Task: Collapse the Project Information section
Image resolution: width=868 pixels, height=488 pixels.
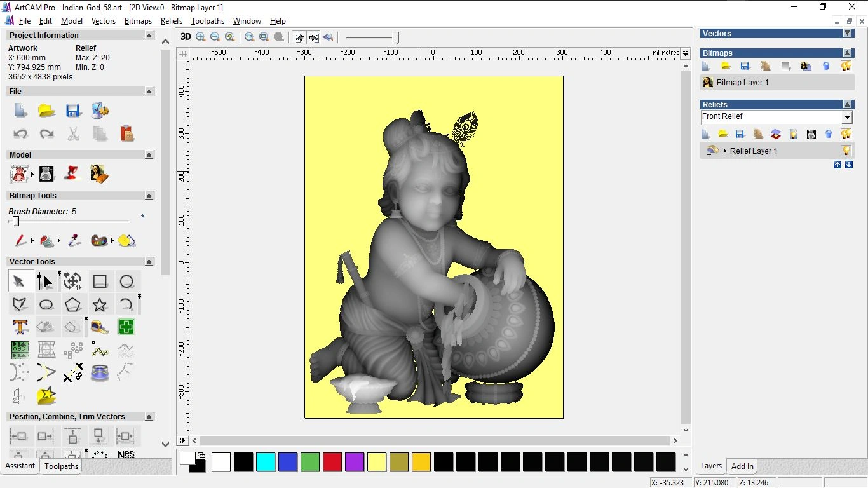Action: tap(149, 36)
